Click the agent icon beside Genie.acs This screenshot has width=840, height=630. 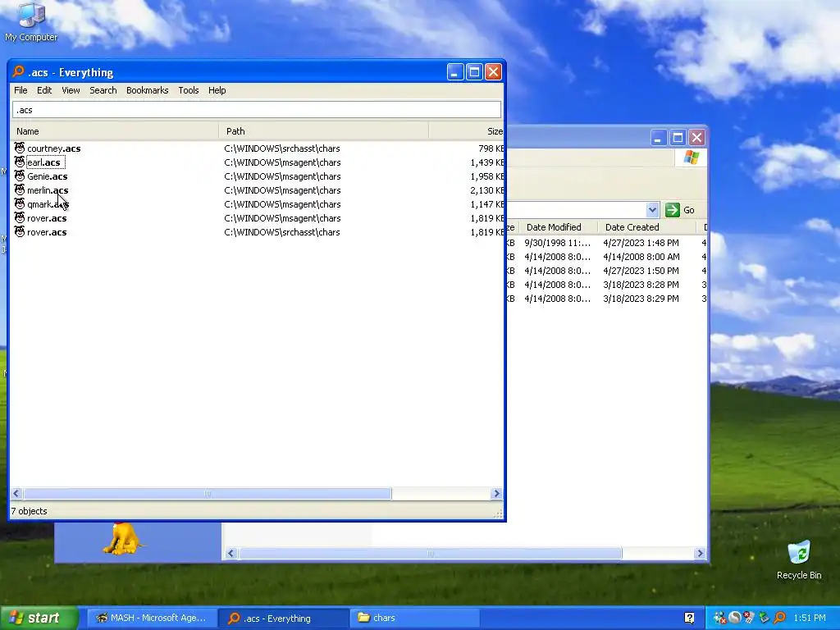[x=20, y=176]
